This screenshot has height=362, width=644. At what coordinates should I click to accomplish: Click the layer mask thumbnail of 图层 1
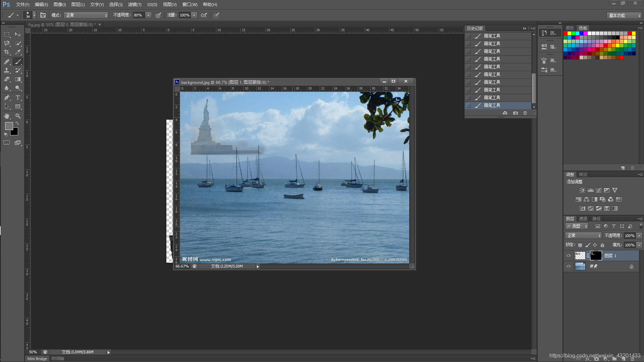click(x=596, y=256)
